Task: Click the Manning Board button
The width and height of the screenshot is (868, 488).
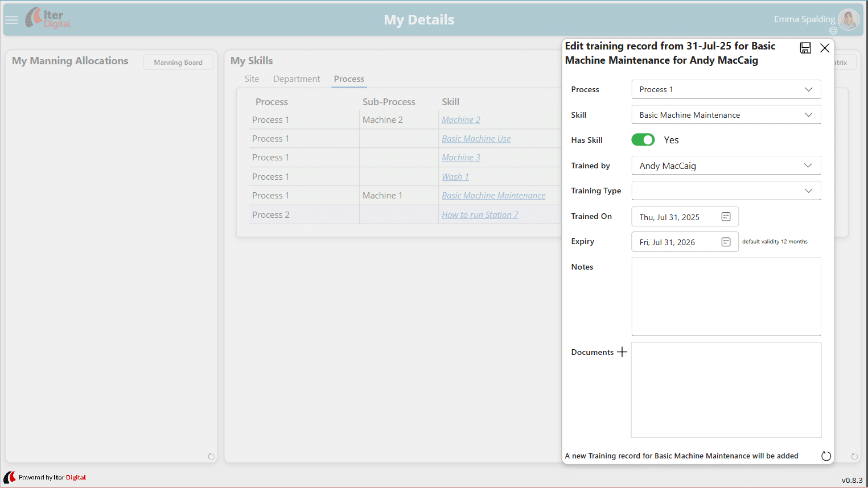Action: (x=178, y=63)
